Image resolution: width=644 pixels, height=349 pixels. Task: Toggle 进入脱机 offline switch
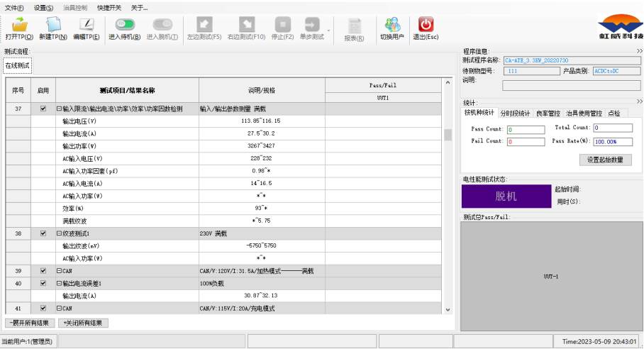click(x=162, y=29)
